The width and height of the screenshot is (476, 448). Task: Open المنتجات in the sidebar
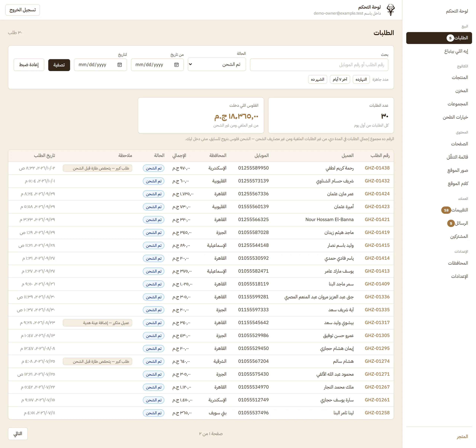(x=439, y=77)
